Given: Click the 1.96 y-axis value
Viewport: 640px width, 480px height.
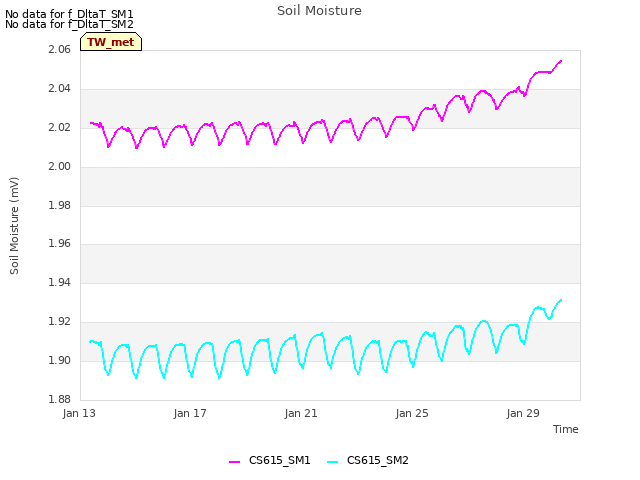Looking at the screenshot, I should point(59,244).
